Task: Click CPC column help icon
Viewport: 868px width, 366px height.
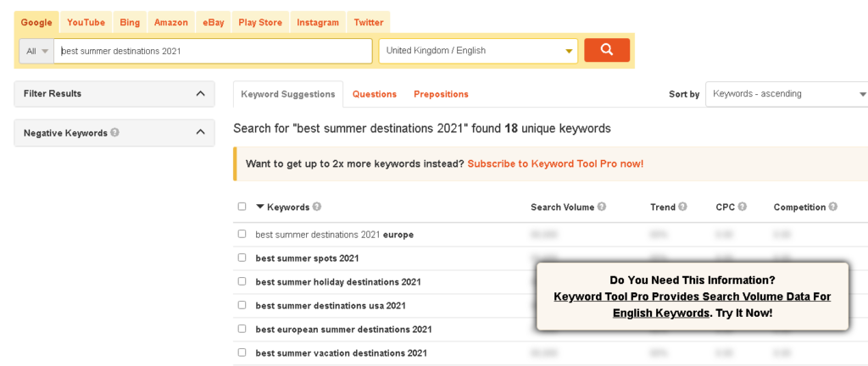Action: pos(743,207)
